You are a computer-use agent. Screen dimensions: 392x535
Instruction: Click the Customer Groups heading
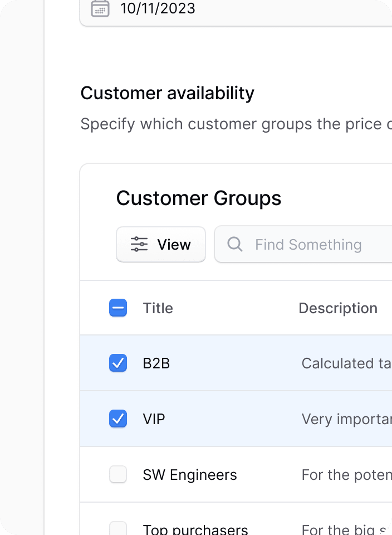click(198, 198)
